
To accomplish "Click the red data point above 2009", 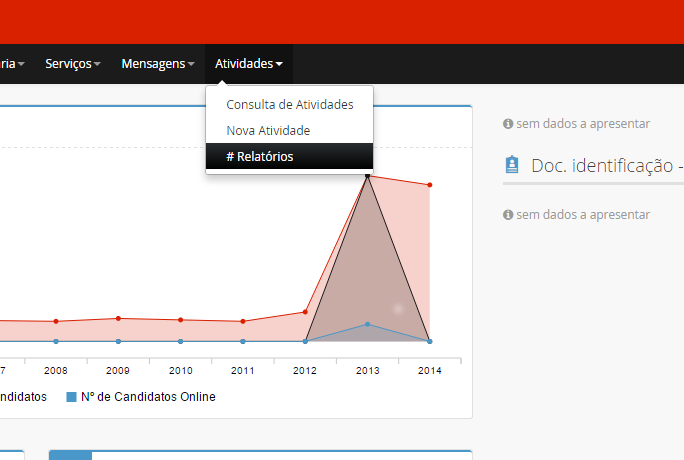I will 118,318.
